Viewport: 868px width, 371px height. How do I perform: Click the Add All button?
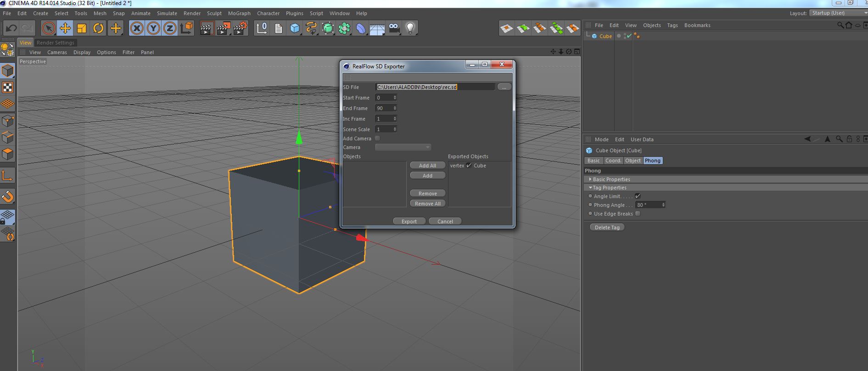[x=427, y=166]
